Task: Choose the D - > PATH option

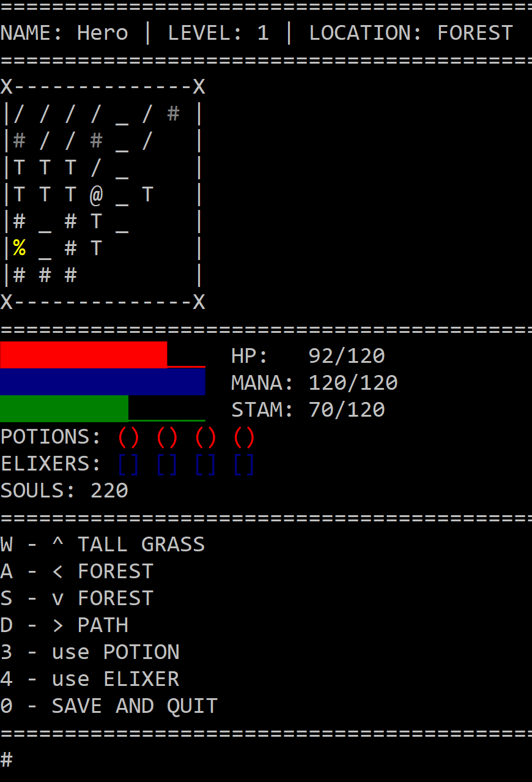Action: point(64,625)
